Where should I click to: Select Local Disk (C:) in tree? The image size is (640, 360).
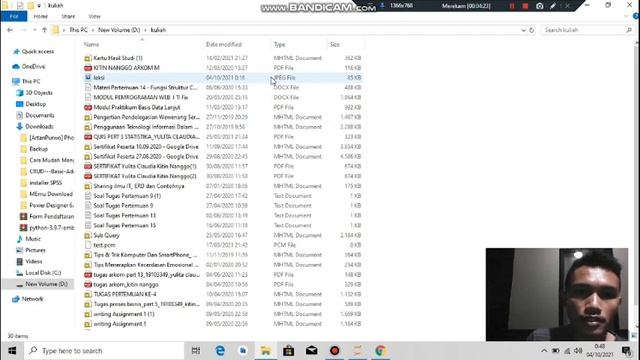click(43, 273)
